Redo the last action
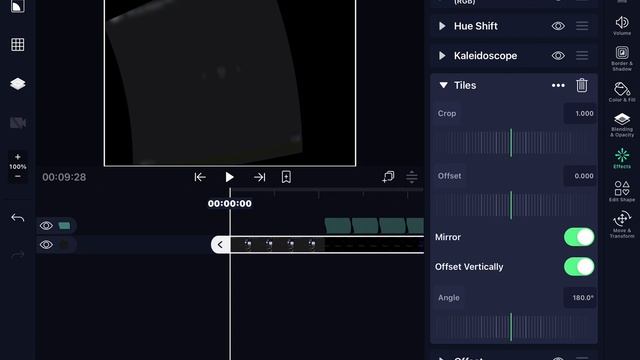The image size is (640, 360). pyautogui.click(x=18, y=255)
